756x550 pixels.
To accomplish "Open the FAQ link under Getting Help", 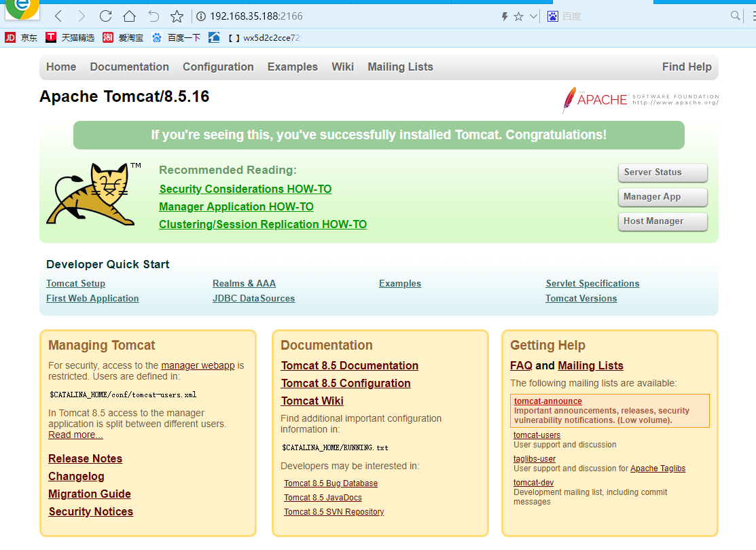I will (521, 365).
